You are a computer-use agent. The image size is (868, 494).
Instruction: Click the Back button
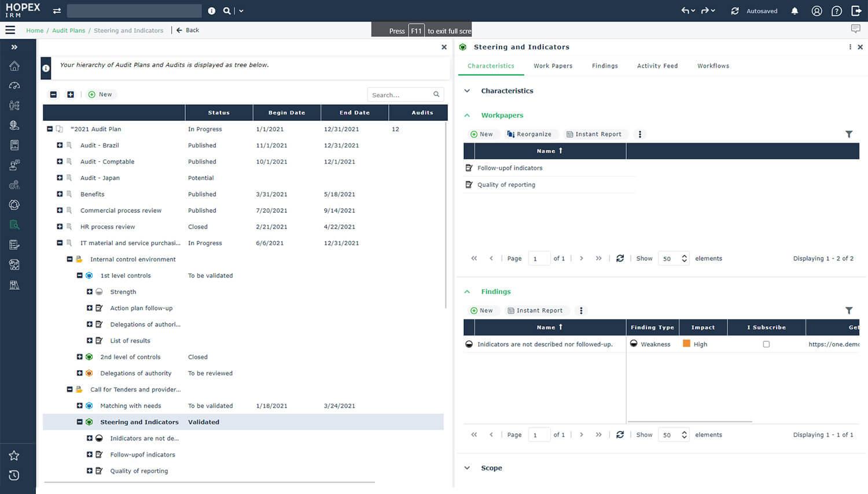[x=187, y=30]
